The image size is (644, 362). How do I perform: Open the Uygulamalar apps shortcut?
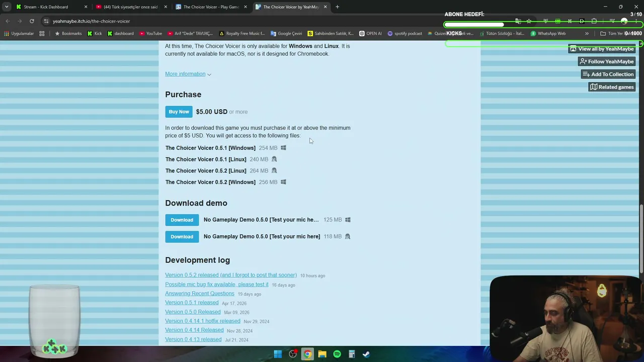[x=19, y=34]
